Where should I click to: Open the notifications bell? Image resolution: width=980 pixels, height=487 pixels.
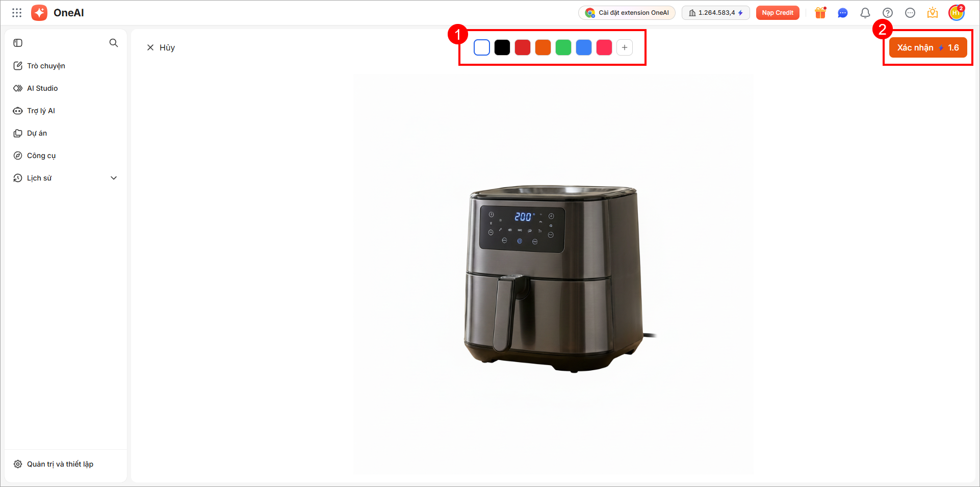[865, 13]
